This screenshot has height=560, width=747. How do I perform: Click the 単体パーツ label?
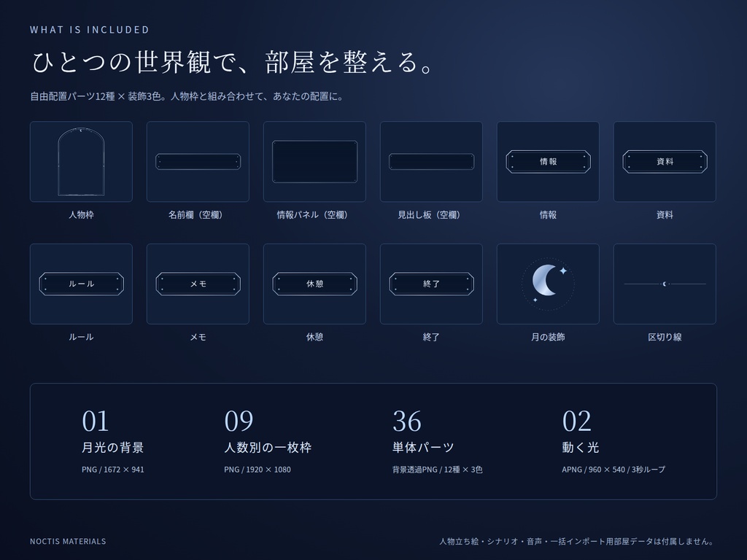click(x=423, y=448)
